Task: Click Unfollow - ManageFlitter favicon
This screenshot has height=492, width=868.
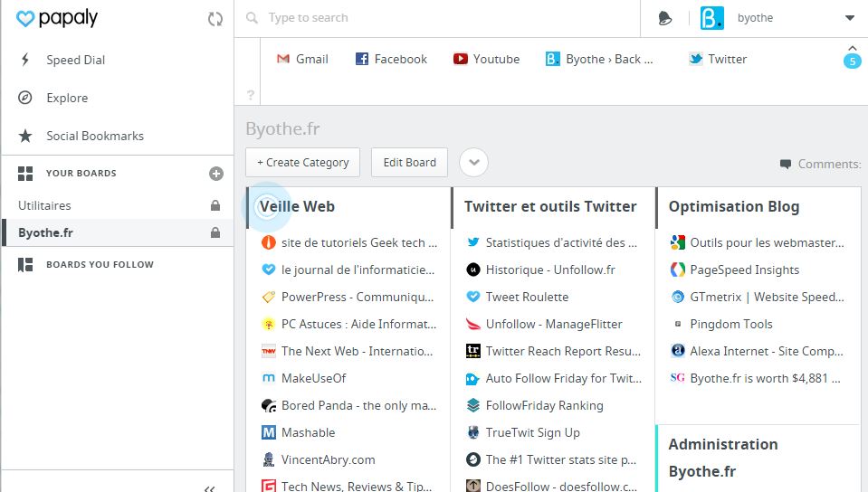Action: point(473,324)
